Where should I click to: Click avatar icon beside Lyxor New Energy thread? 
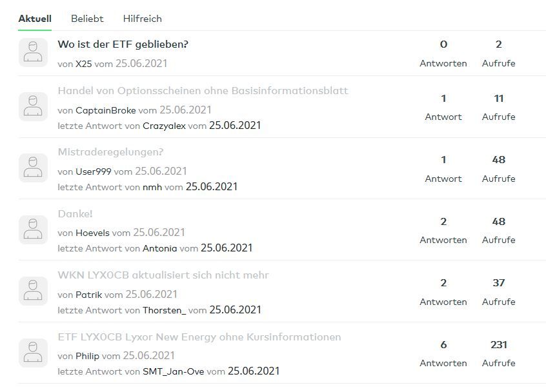click(33, 353)
